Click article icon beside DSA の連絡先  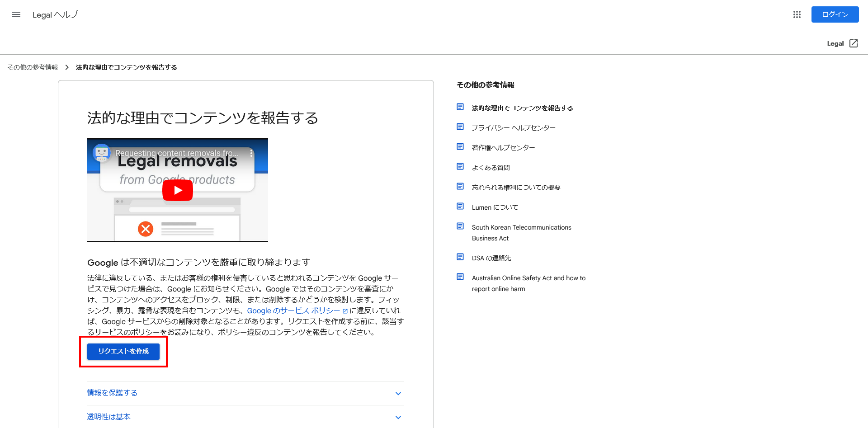(x=460, y=257)
